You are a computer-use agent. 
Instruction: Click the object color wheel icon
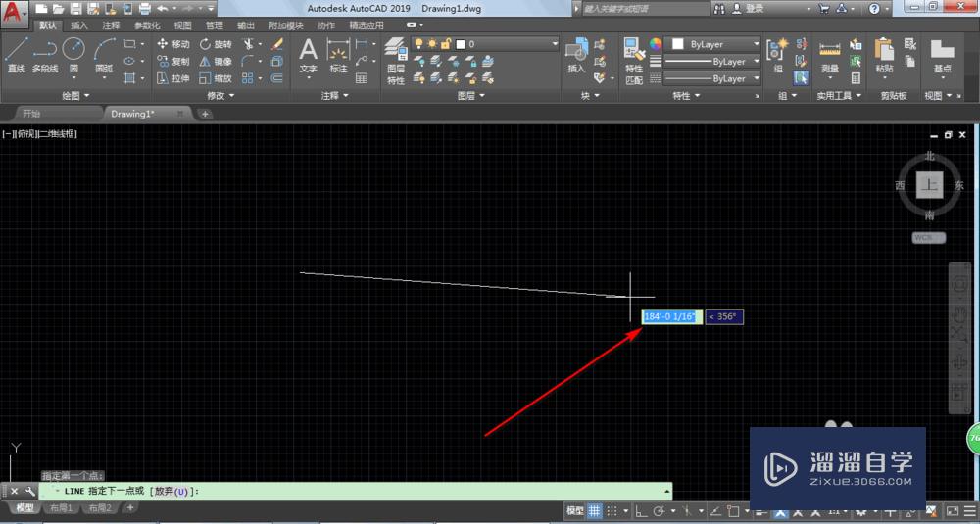[x=655, y=44]
